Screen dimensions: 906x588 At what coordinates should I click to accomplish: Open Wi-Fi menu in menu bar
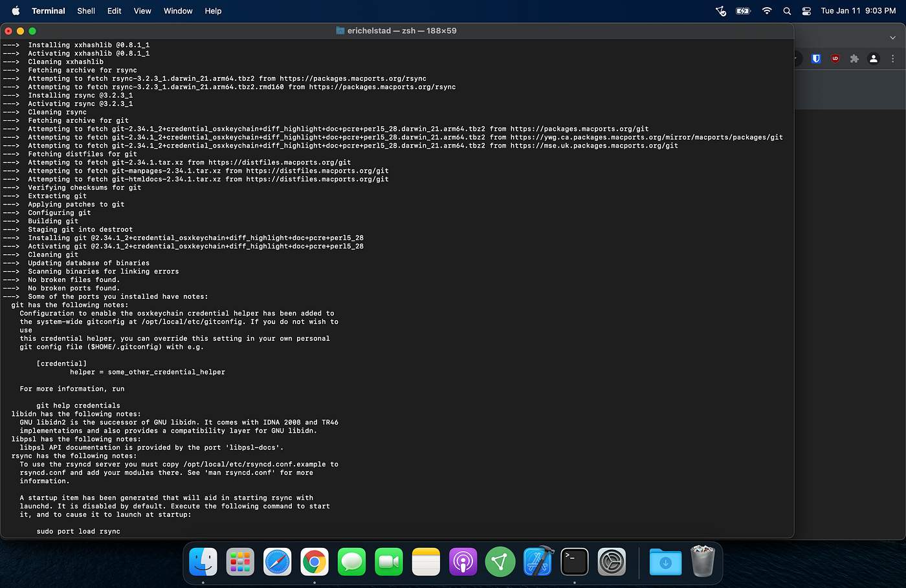767,11
